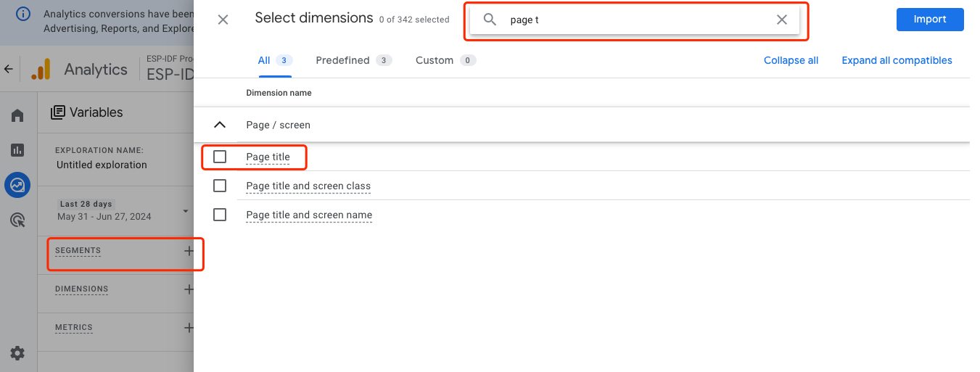The height and width of the screenshot is (372, 980).
Task: Click the Expand all compatibles link
Action: pyautogui.click(x=897, y=60)
